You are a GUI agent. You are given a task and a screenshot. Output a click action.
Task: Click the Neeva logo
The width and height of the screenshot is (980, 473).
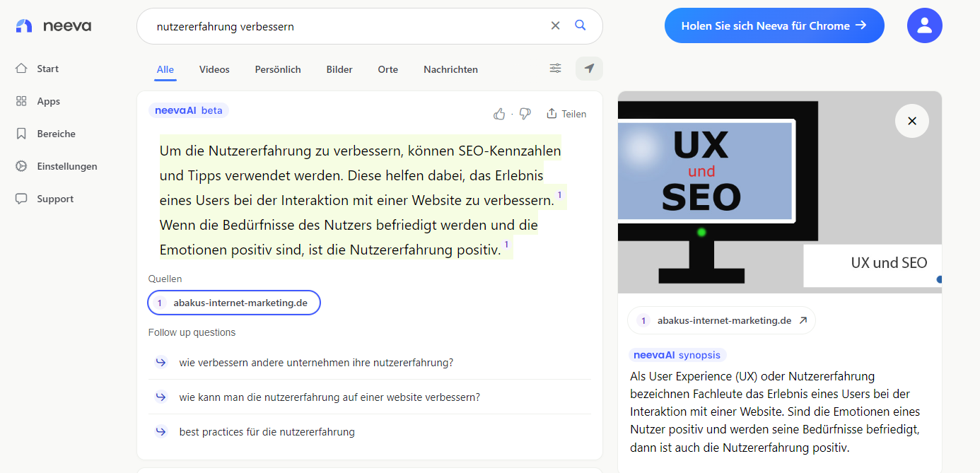[54, 26]
